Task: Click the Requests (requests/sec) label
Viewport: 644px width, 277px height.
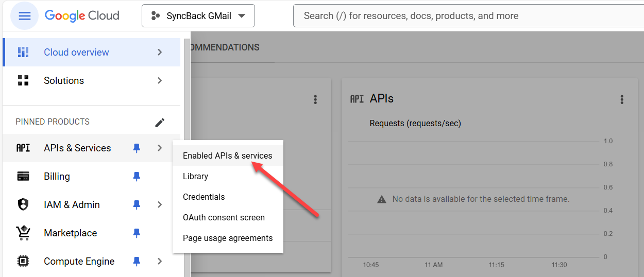Action: [x=415, y=124]
